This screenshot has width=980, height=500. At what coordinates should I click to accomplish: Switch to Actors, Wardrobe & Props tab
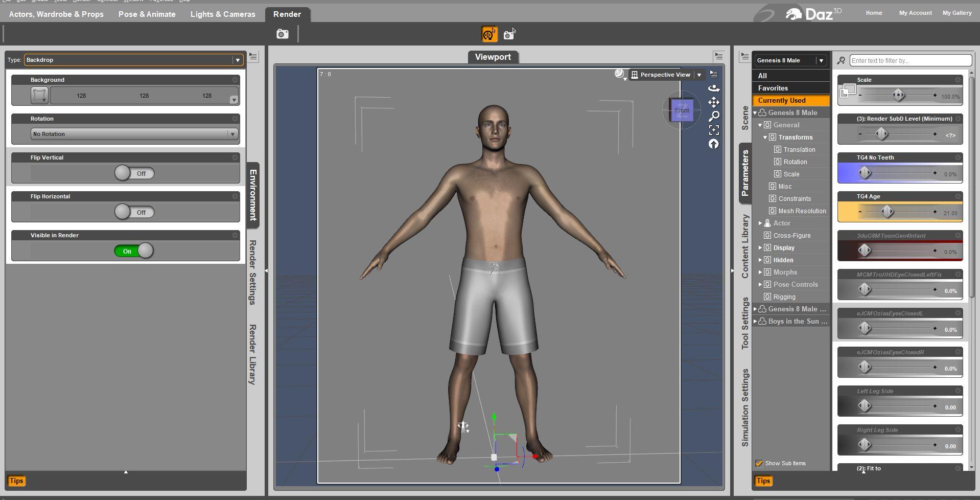point(56,14)
